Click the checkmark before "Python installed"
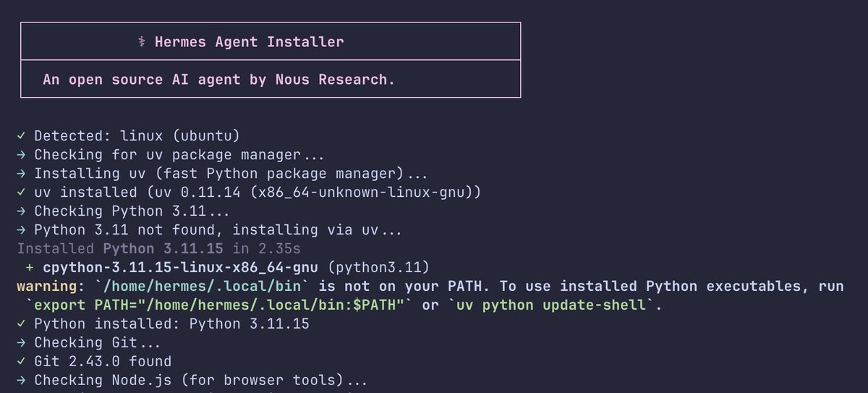This screenshot has height=393, width=868. (x=22, y=324)
